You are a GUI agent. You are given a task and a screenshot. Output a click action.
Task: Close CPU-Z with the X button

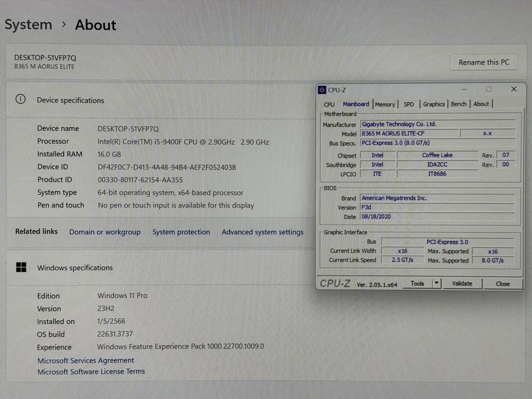coord(514,89)
